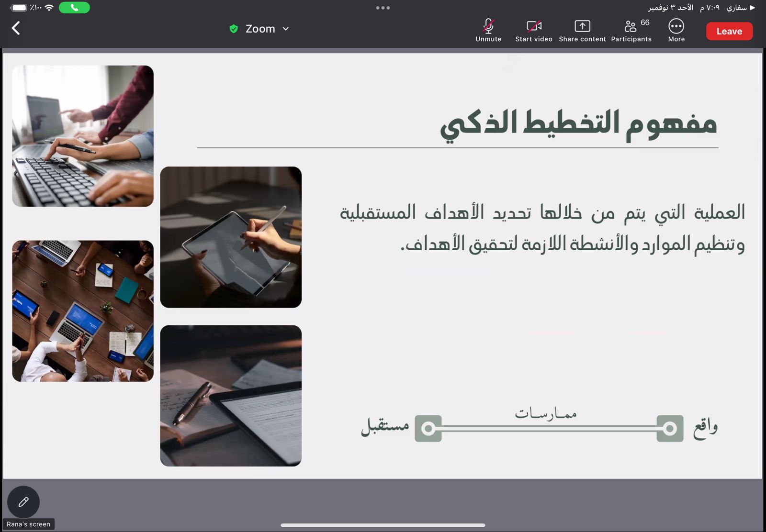The width and height of the screenshot is (766, 532).
Task: Tap the three dots at top center
Action: pos(383,8)
